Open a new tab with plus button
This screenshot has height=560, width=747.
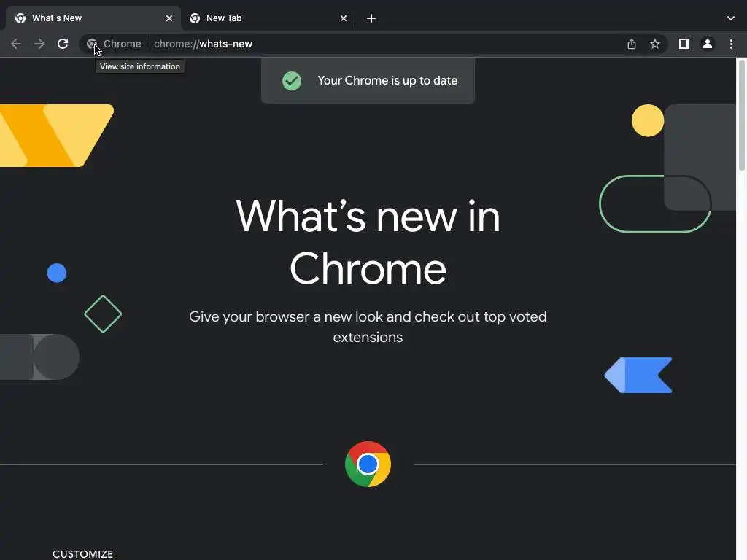371,18
